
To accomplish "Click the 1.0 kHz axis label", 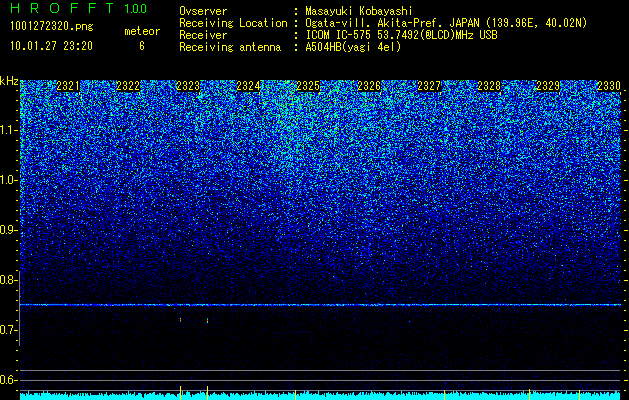I will click(x=8, y=180).
